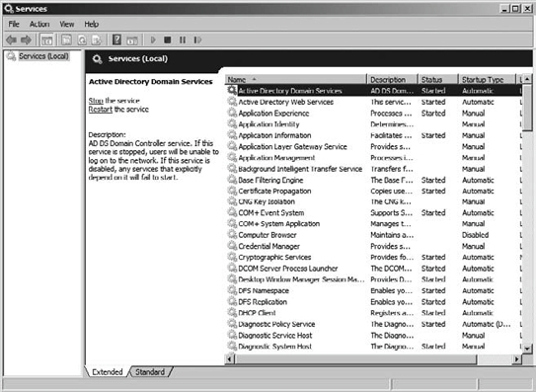Viewport: 536px width, 392px height.
Task: Click the horizontal scrollbar thumb in services list
Action: click(355, 359)
